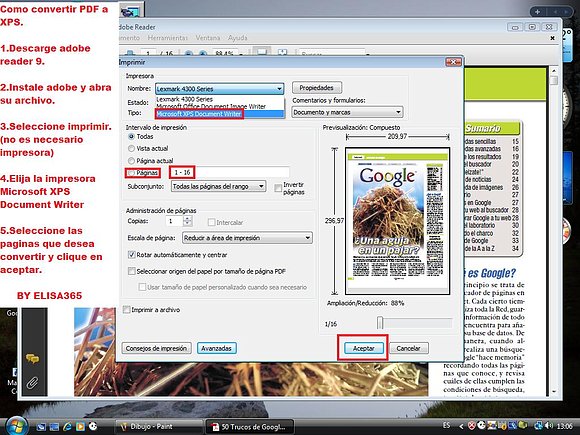Screen dimensions: 580x435
Task: Click the Cancelar button
Action: click(408, 348)
